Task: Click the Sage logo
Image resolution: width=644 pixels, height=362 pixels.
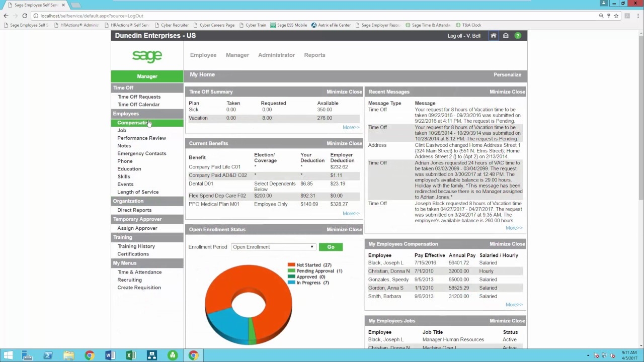Action: tap(147, 56)
